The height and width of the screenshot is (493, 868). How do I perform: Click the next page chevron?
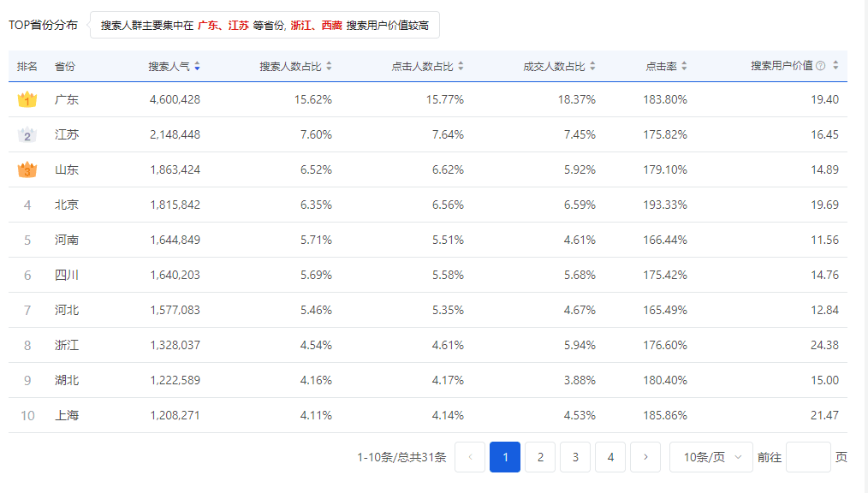pyautogui.click(x=645, y=457)
